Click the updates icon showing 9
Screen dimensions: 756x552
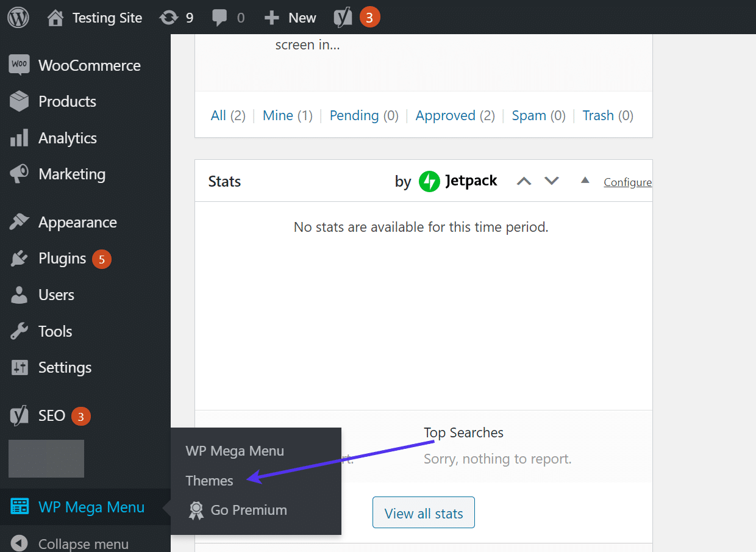pos(176,18)
